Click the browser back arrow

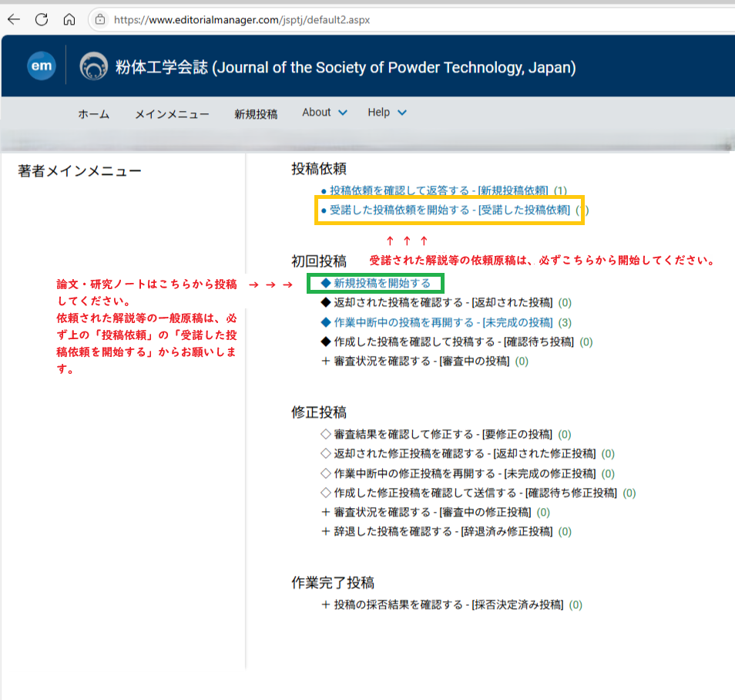point(14,19)
